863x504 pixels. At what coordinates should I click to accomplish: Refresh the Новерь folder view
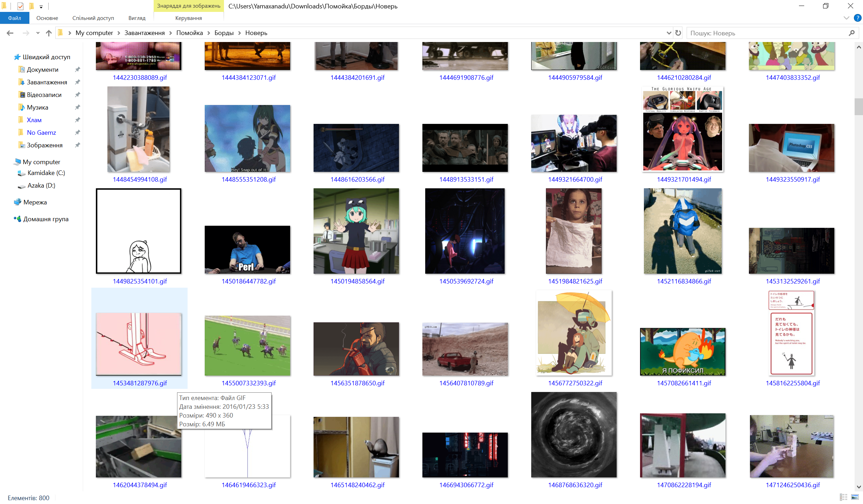tap(678, 33)
